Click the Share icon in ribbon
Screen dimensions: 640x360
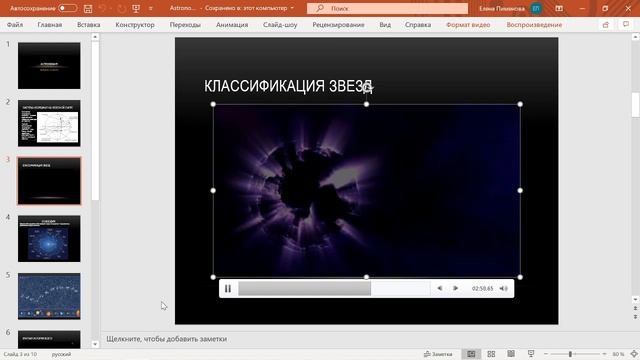(606, 25)
